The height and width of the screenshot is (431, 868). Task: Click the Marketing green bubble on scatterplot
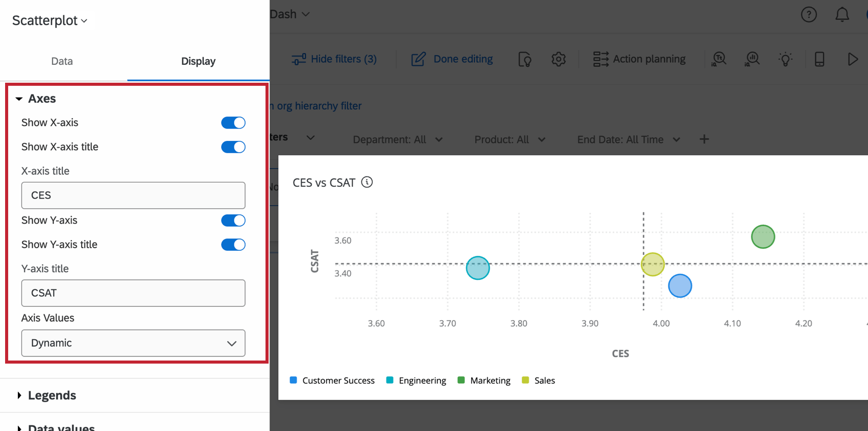point(763,237)
